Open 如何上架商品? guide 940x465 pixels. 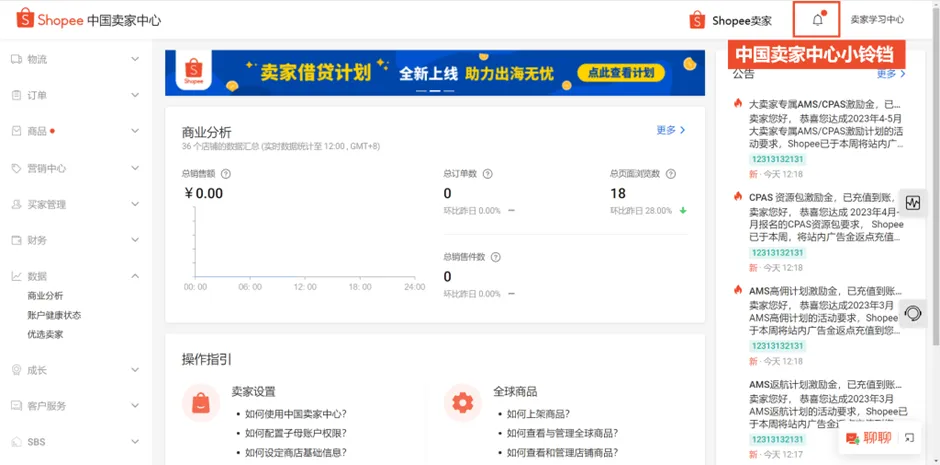[538, 414]
